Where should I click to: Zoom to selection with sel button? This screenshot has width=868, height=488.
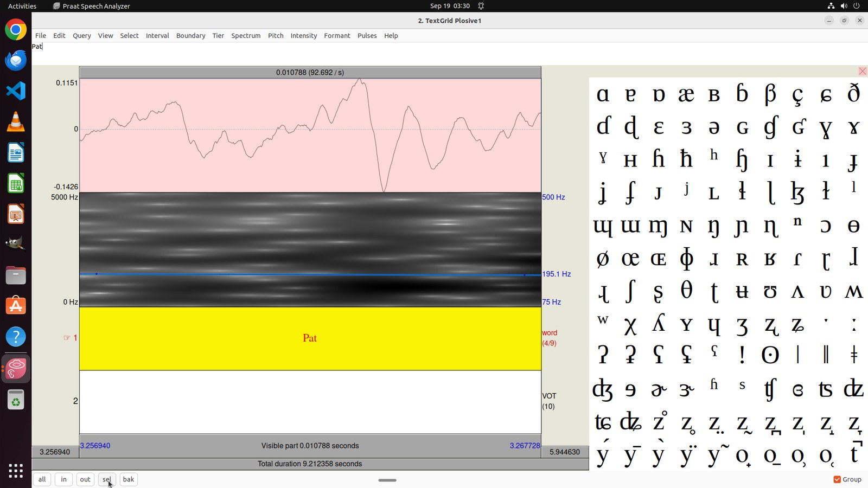(x=107, y=479)
